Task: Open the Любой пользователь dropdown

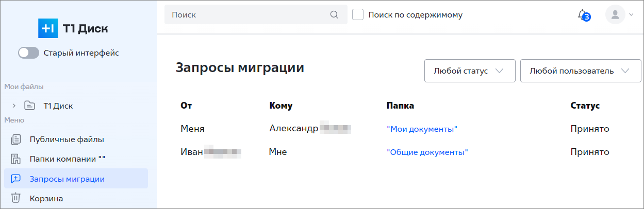Action: click(x=581, y=71)
